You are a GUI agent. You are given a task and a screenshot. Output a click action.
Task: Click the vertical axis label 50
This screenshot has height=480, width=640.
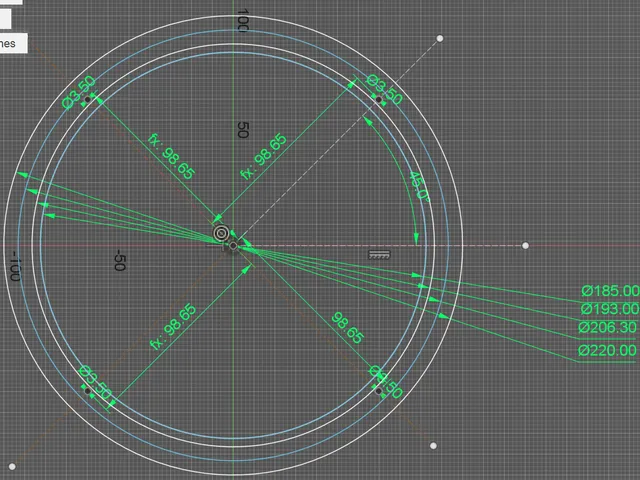243,130
